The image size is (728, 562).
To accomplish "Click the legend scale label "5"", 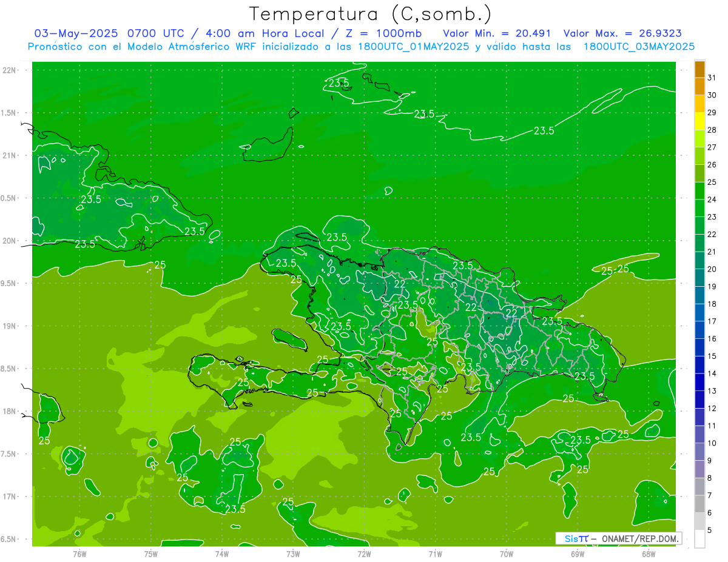I will [x=710, y=530].
